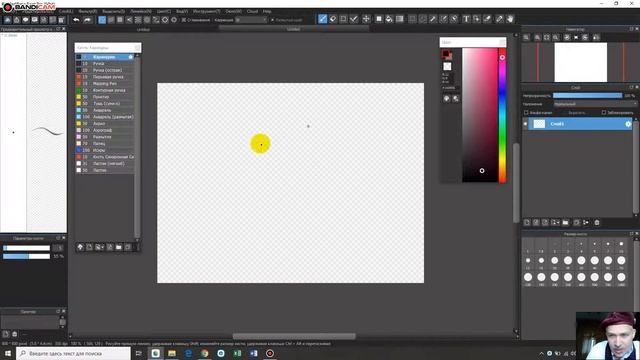Click the settings gear on Слой1 layer

pyautogui.click(x=628, y=124)
